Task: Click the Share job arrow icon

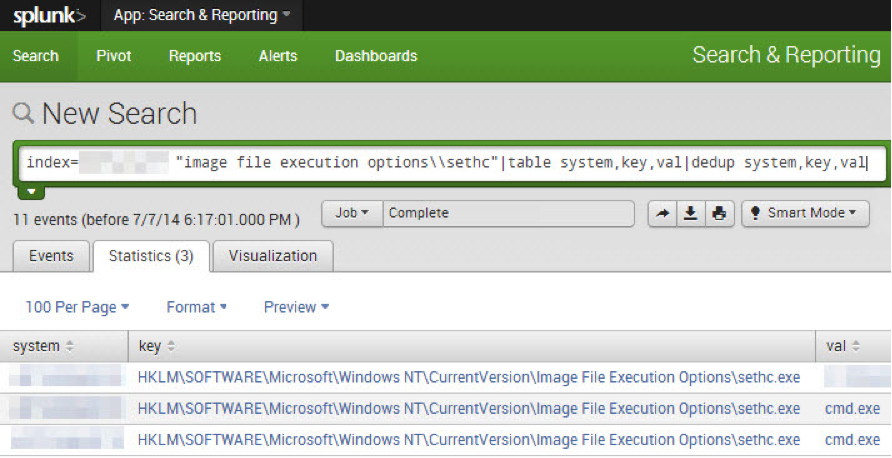Action: (663, 213)
